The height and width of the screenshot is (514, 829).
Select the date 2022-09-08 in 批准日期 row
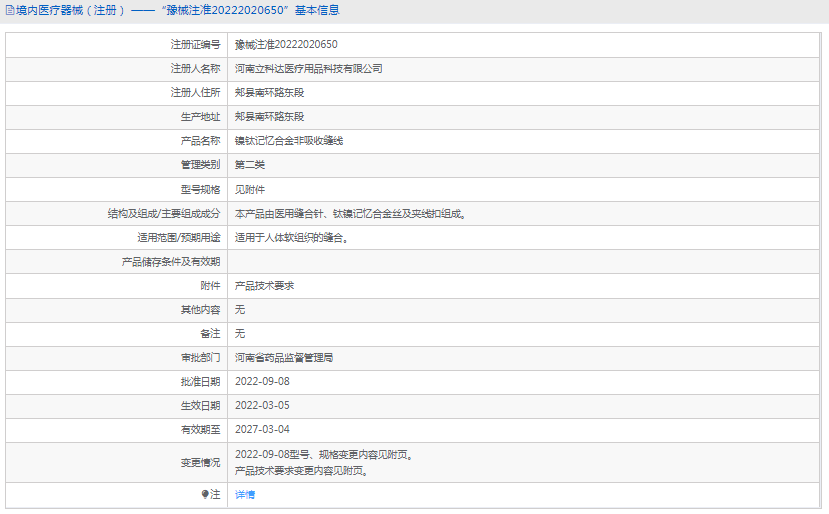point(262,382)
